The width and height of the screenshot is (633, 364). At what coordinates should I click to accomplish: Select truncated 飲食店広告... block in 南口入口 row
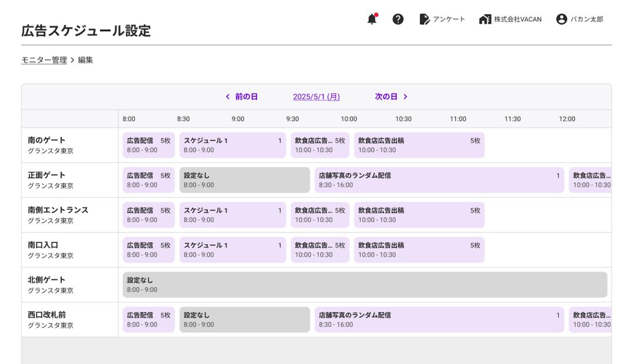(x=319, y=250)
